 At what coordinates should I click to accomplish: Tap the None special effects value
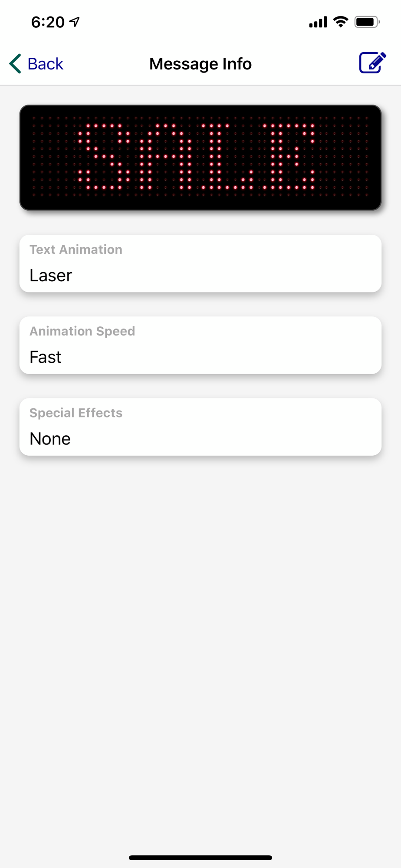(x=50, y=439)
